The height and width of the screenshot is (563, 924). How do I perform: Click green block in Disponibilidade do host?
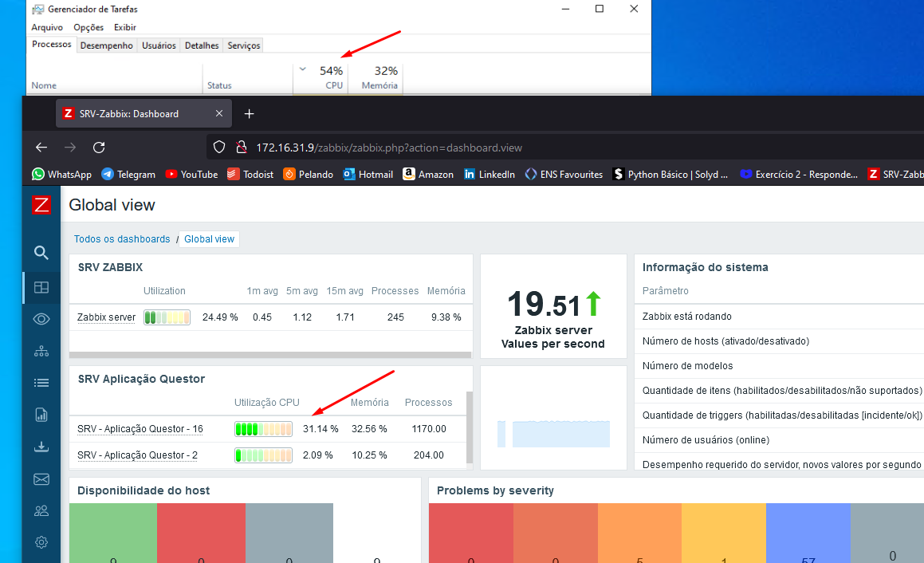pos(113,533)
